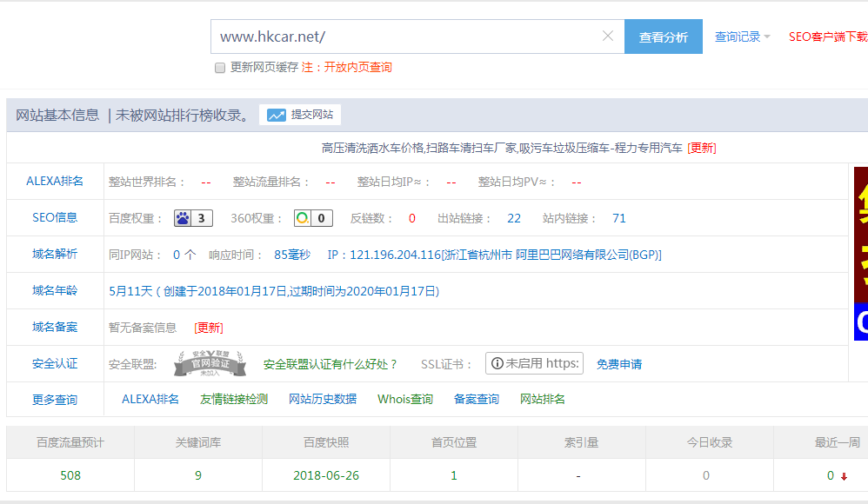868x504 pixels.
Task: Click the 免费申请 SSL link
Action: [619, 364]
